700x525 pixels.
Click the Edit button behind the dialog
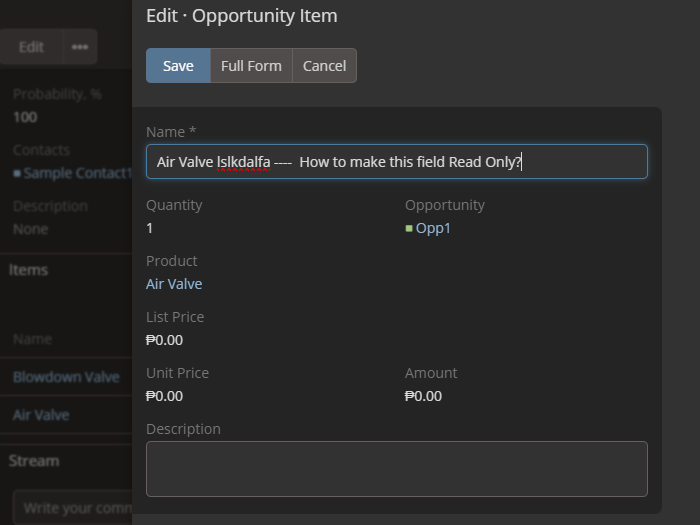[31, 47]
